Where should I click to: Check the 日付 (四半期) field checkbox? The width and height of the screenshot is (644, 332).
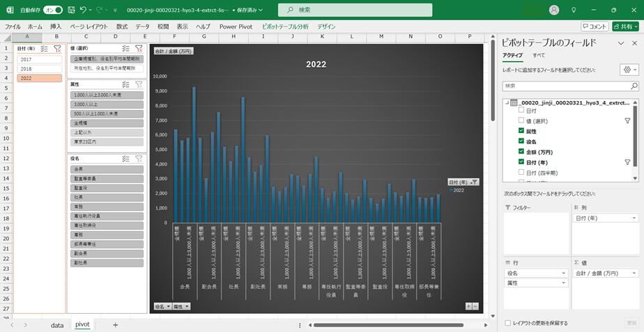(x=521, y=173)
